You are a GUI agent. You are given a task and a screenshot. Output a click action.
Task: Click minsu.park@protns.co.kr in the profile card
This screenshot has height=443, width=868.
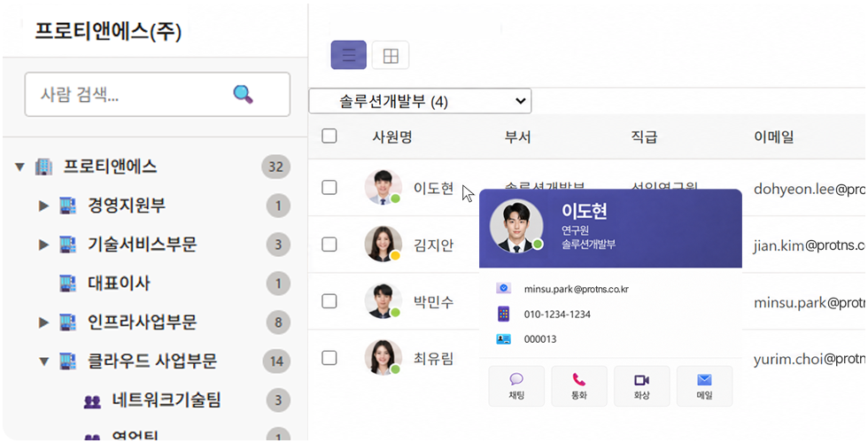(x=576, y=289)
